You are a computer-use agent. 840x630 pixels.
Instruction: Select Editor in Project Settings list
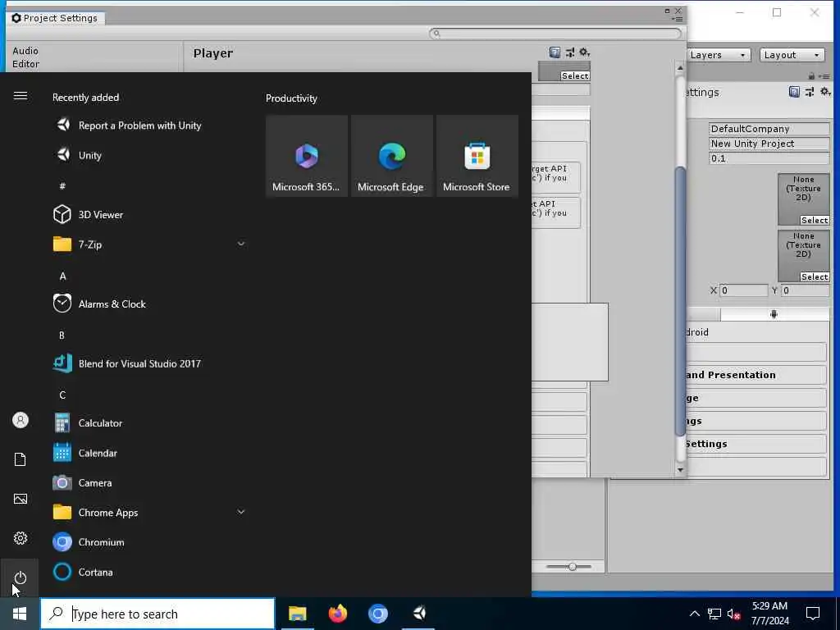25,64
